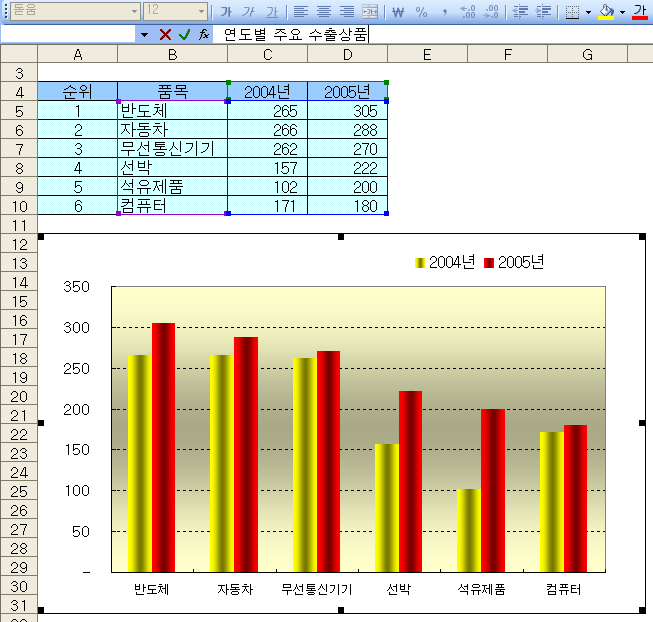Click the increase decimal icon
Image resolution: width=653 pixels, height=622 pixels.
[x=468, y=11]
